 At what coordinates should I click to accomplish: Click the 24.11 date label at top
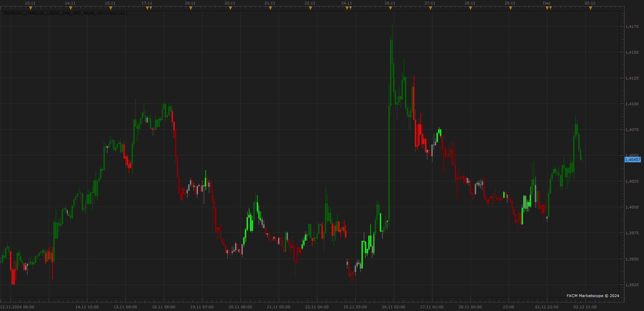coord(347,3)
